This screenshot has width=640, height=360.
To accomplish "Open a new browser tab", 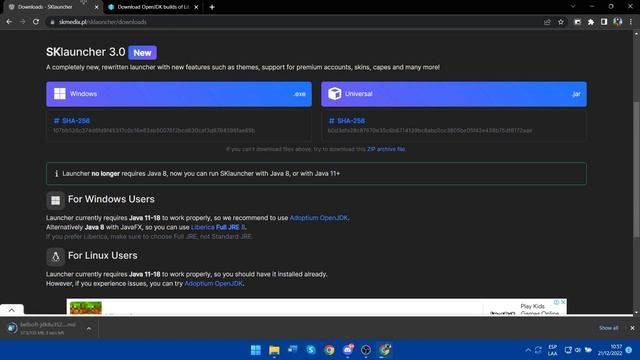I will [212, 7].
